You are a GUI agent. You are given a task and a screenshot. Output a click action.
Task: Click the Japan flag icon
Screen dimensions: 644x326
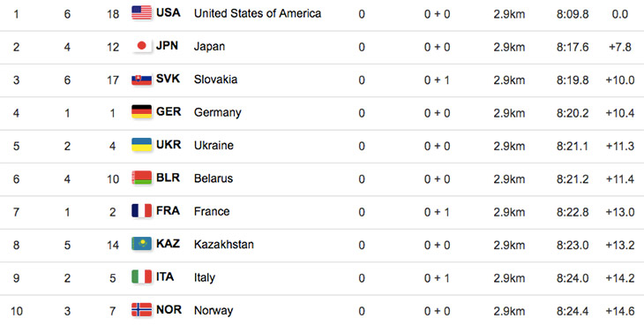point(142,46)
